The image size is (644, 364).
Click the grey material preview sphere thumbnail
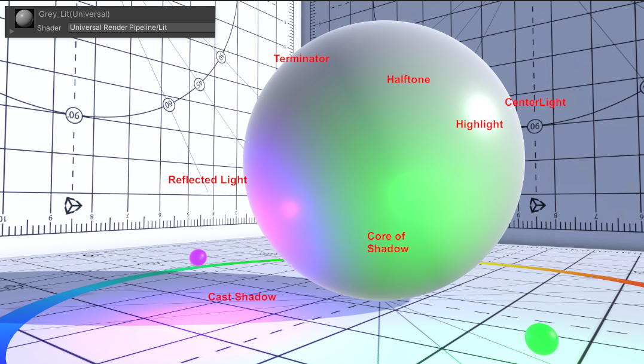click(x=23, y=18)
